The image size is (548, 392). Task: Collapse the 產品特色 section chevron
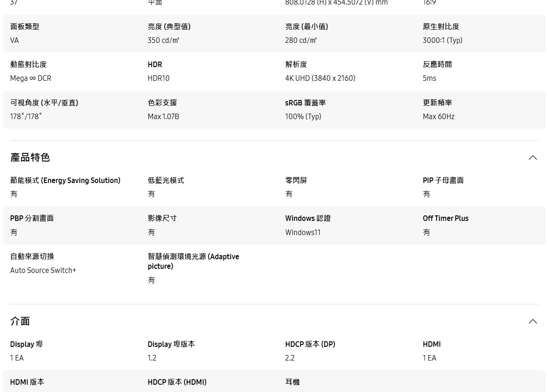point(532,157)
